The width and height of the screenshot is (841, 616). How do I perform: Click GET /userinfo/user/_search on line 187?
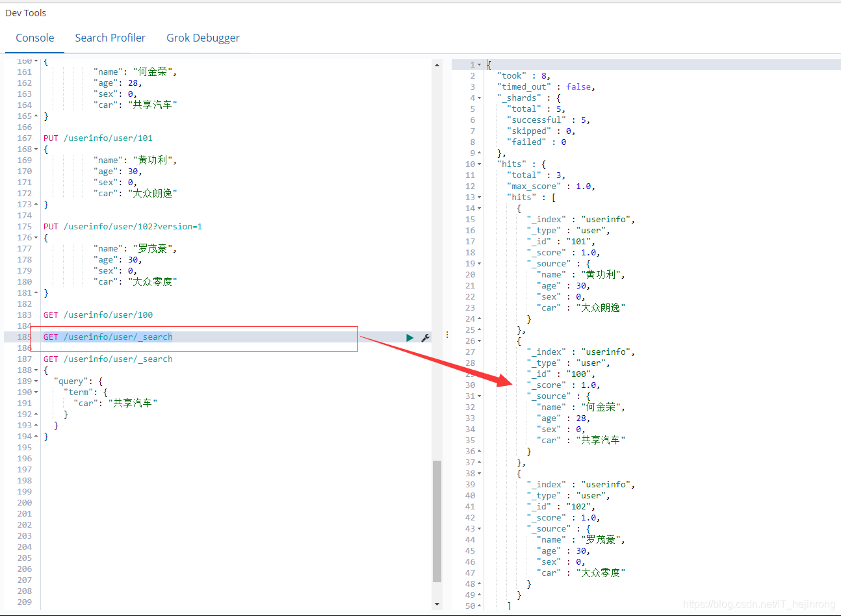108,359
